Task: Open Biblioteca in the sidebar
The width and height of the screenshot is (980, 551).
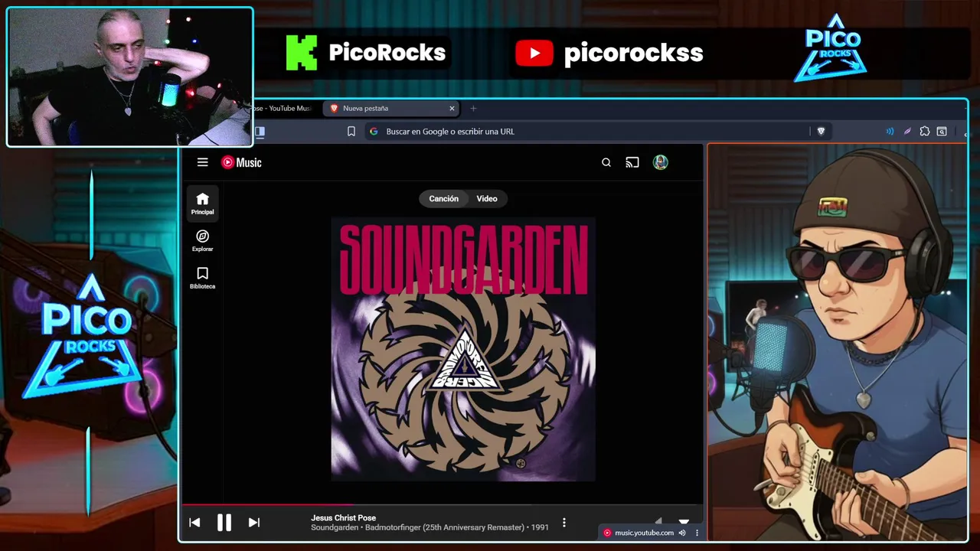Action: [202, 279]
